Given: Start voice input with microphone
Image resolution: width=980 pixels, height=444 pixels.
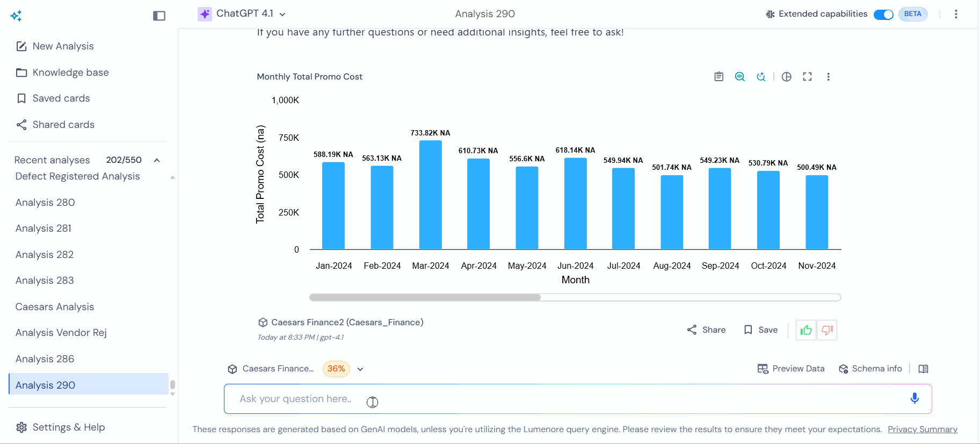Looking at the screenshot, I should click(914, 398).
